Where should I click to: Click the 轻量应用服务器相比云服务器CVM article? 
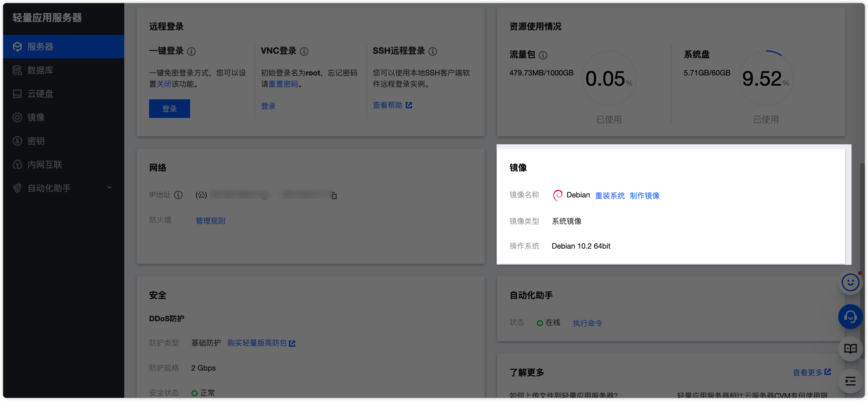coord(752,395)
